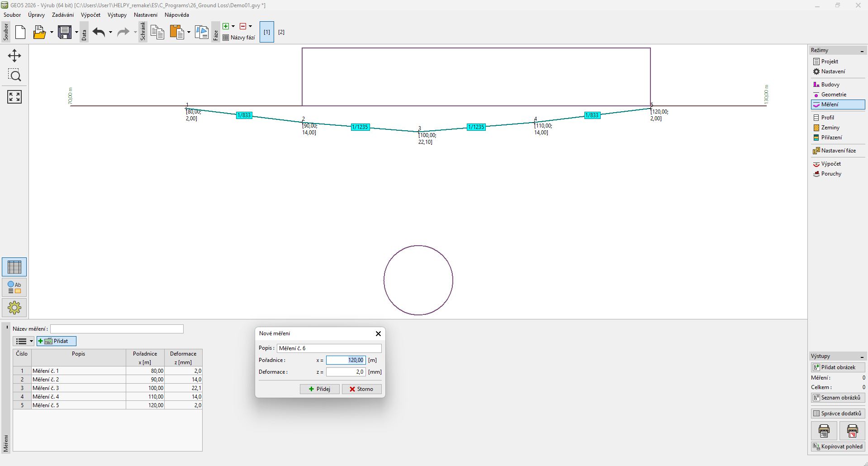Viewport: 868px width, 466px height.
Task: Switch to construction stage [2]
Action: 281,32
